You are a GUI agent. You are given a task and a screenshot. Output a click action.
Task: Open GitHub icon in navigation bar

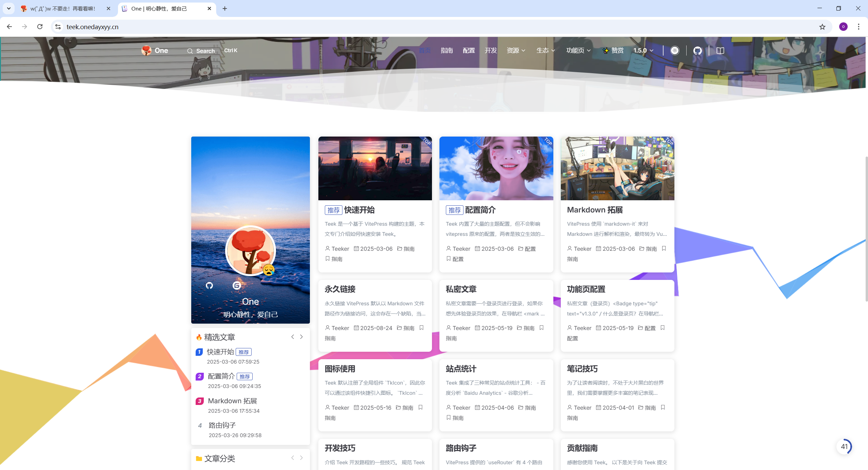point(697,50)
